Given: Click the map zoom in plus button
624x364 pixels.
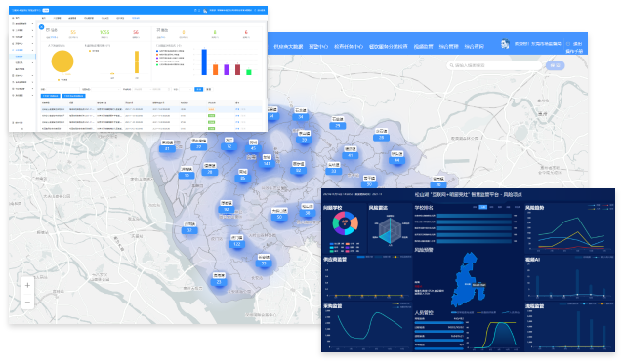Looking at the screenshot, I should click(27, 285).
